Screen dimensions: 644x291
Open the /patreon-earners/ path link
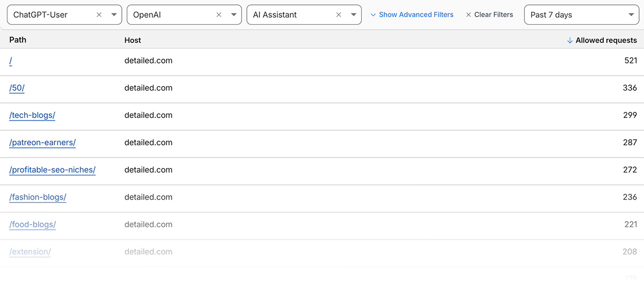42,143
